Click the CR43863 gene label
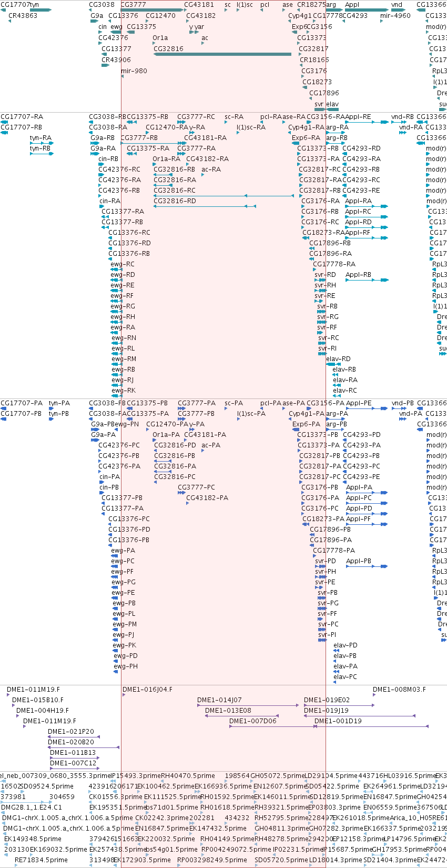 coord(23,16)
